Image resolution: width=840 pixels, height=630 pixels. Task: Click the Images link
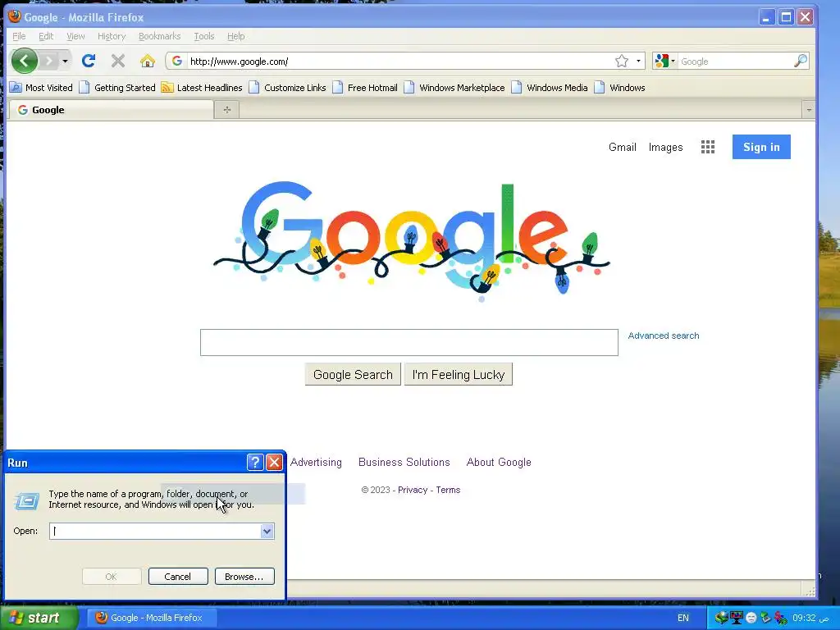point(665,148)
